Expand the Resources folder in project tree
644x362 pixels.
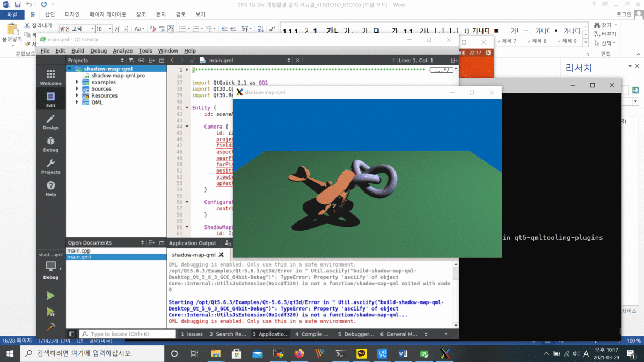click(x=77, y=95)
